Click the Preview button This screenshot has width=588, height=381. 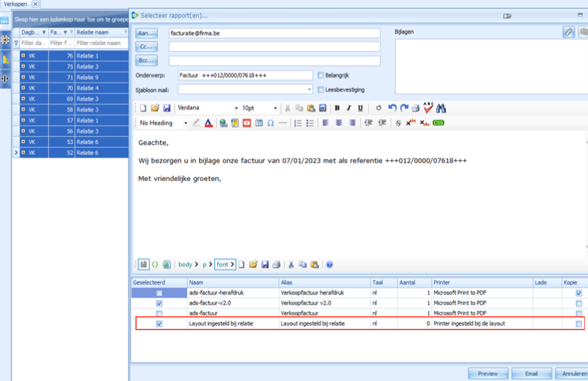(488, 374)
